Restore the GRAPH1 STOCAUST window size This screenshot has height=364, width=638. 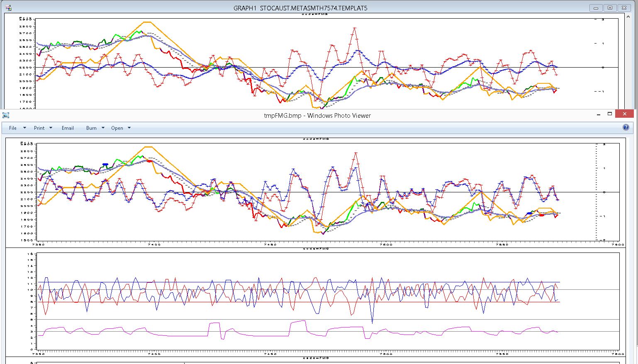[610, 8]
